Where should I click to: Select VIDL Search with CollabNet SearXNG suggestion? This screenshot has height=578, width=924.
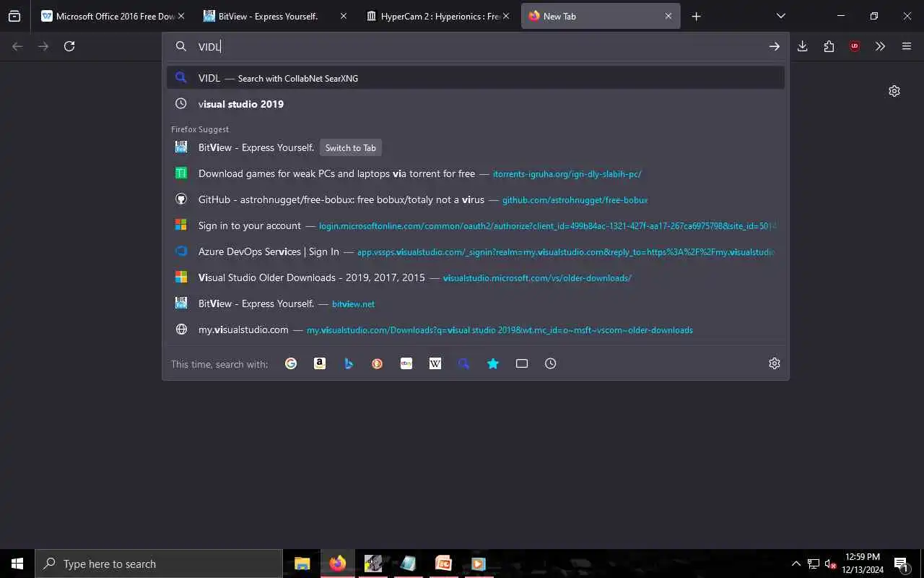click(476, 78)
